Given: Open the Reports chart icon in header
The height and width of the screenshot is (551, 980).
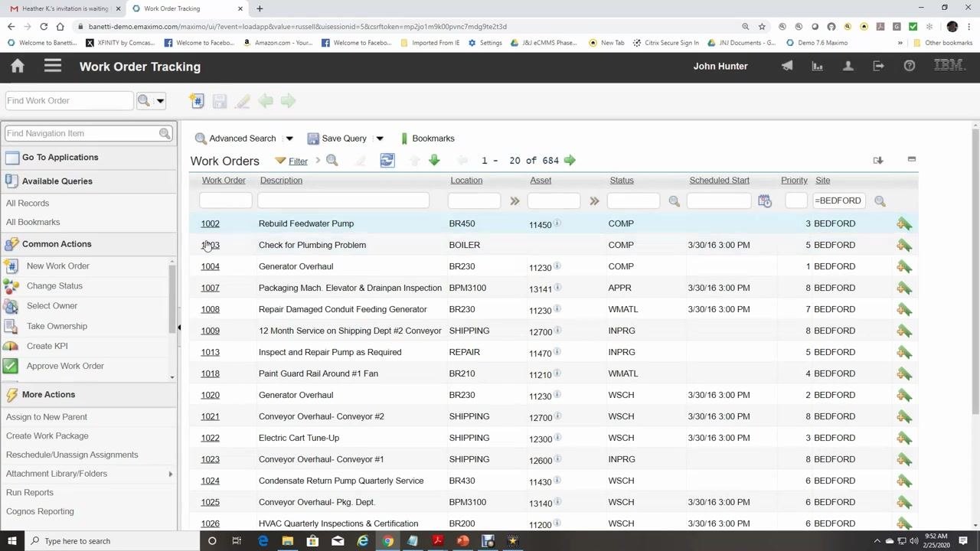Looking at the screenshot, I should 818,67.
